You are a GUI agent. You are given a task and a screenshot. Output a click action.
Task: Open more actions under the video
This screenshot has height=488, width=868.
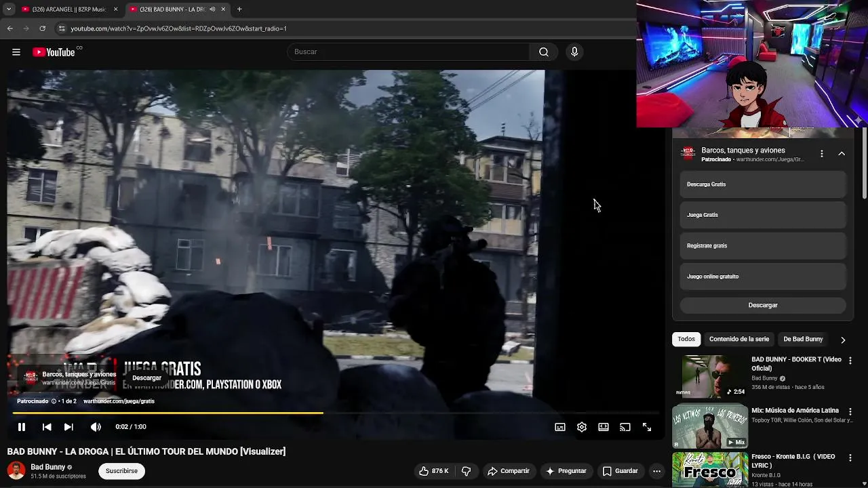click(656, 471)
